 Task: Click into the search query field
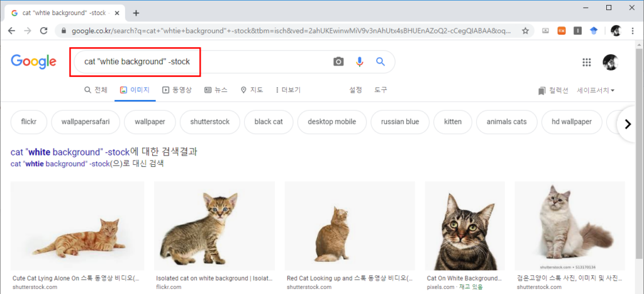click(x=201, y=62)
